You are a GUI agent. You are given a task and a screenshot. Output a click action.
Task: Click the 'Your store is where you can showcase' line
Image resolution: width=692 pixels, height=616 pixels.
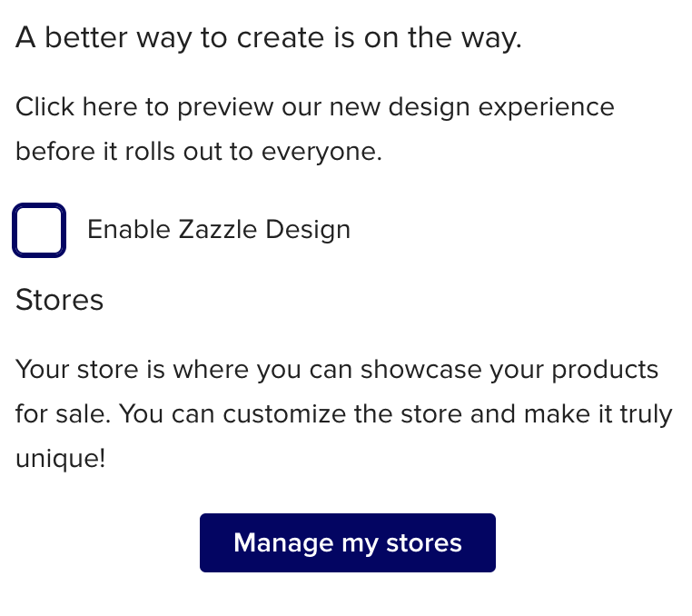[337, 370]
